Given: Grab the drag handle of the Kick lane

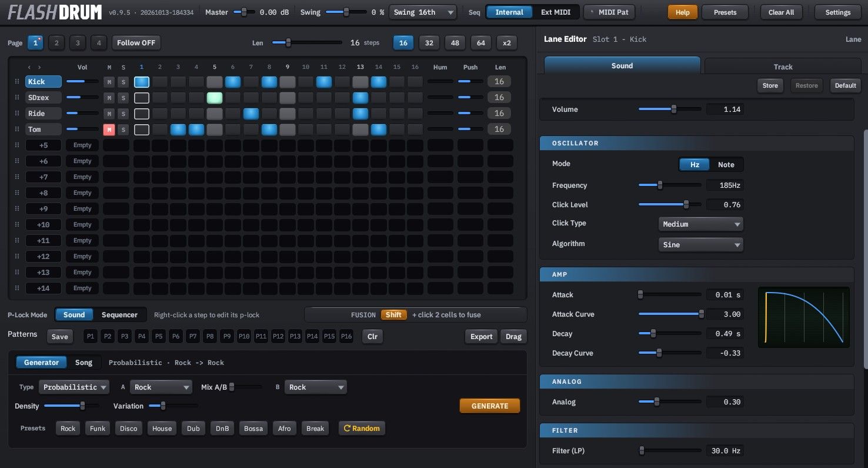Looking at the screenshot, I should tap(17, 82).
